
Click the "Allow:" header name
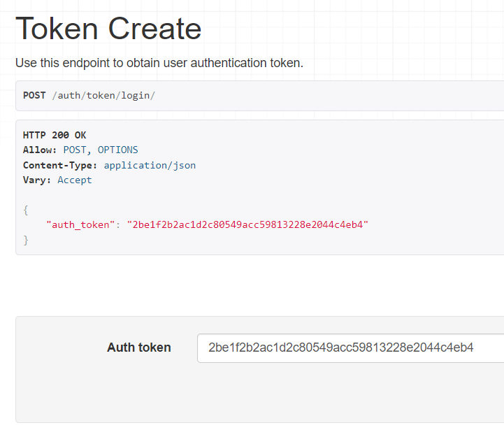[40, 150]
